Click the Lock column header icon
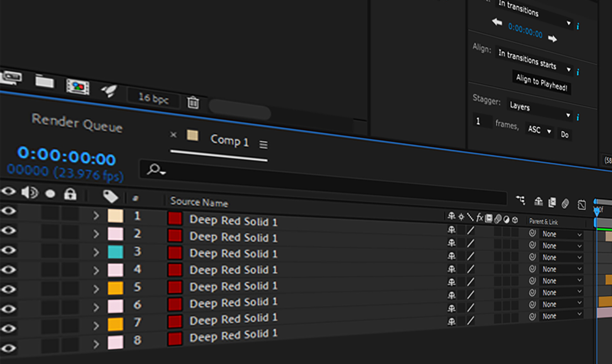 pos(70,194)
